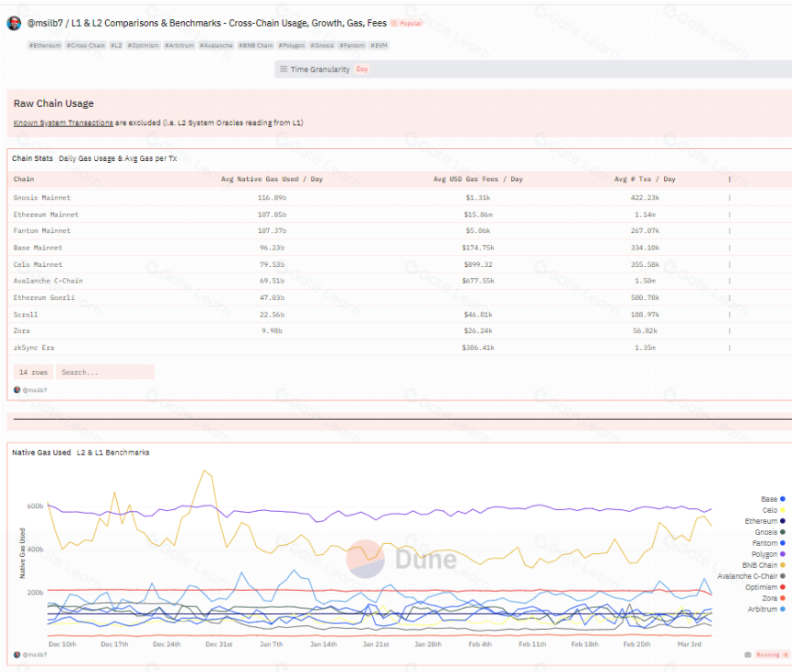This screenshot has width=792, height=672.
Task: Select the Scroll row
Action: (399, 315)
